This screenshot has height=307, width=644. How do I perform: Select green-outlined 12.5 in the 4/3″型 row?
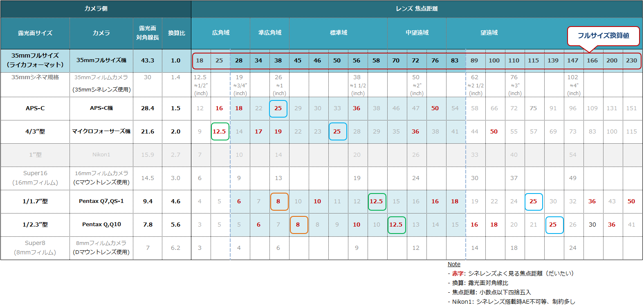pos(220,131)
